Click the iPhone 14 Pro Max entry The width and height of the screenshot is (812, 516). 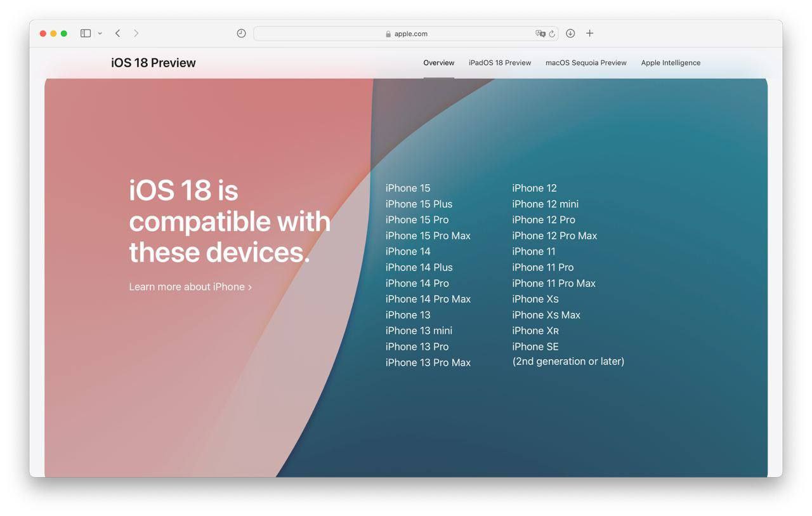point(428,299)
